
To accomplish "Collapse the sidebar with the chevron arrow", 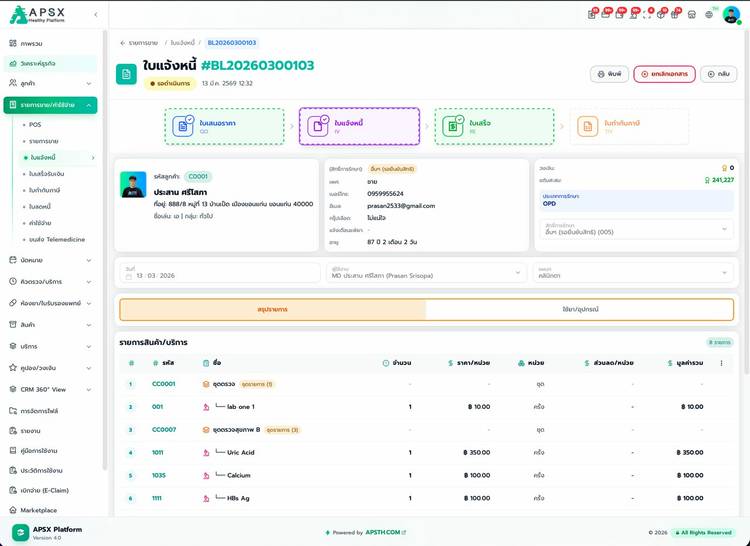I will click(95, 15).
